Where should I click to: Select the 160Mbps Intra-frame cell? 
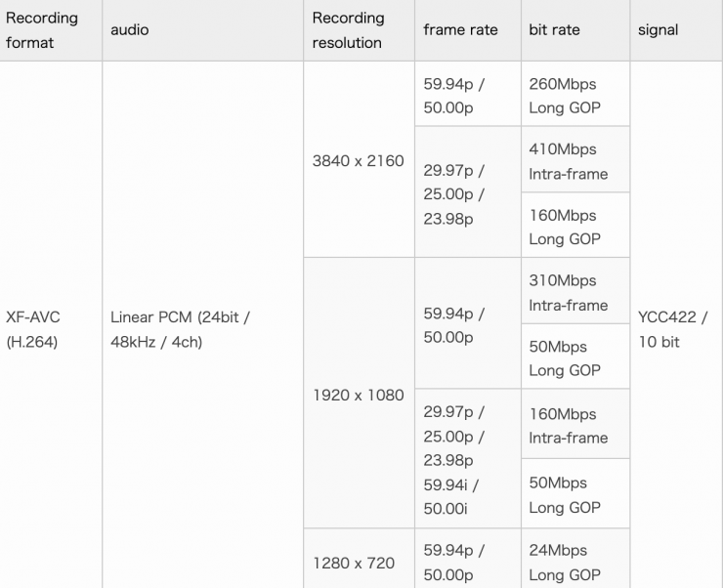[568, 426]
